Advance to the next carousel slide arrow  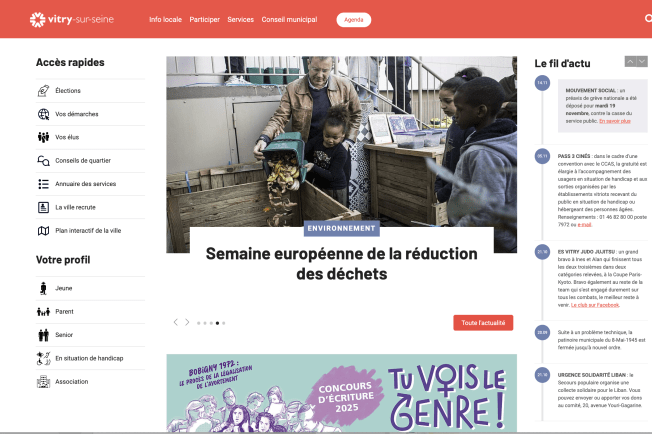187,322
